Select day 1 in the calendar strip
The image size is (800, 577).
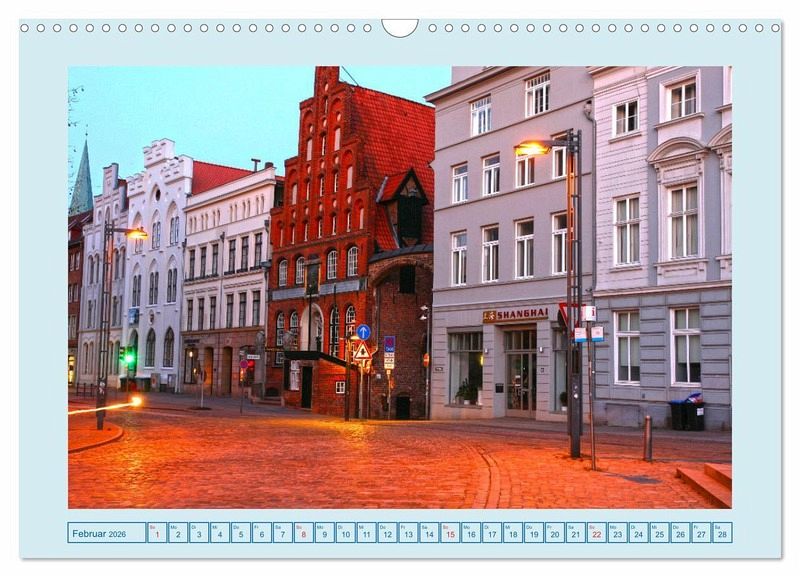[x=157, y=532]
